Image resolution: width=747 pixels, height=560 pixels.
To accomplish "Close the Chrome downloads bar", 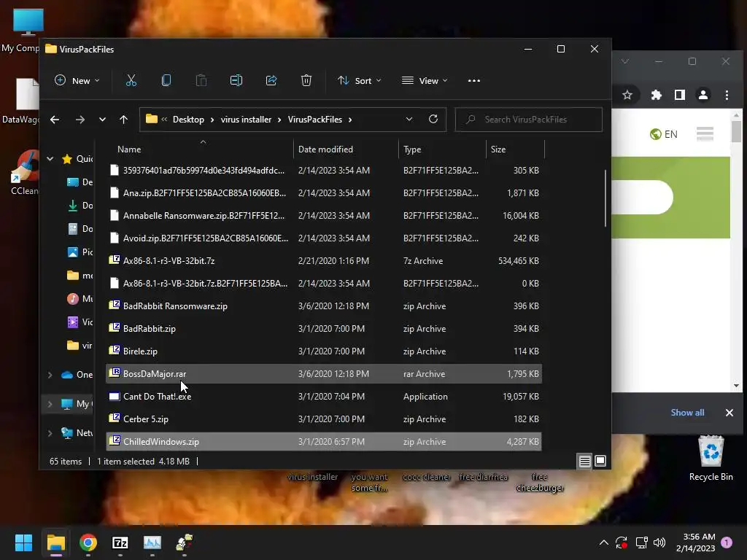I will click(x=729, y=413).
